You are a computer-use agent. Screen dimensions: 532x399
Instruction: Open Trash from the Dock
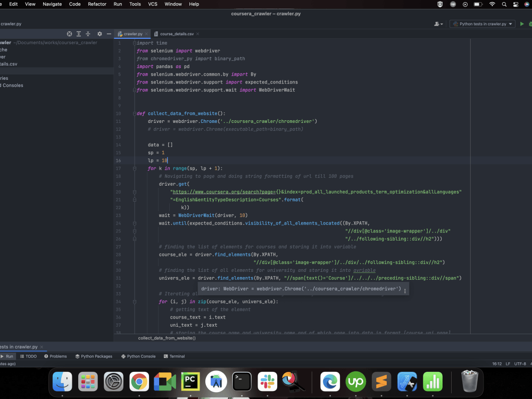tap(470, 381)
